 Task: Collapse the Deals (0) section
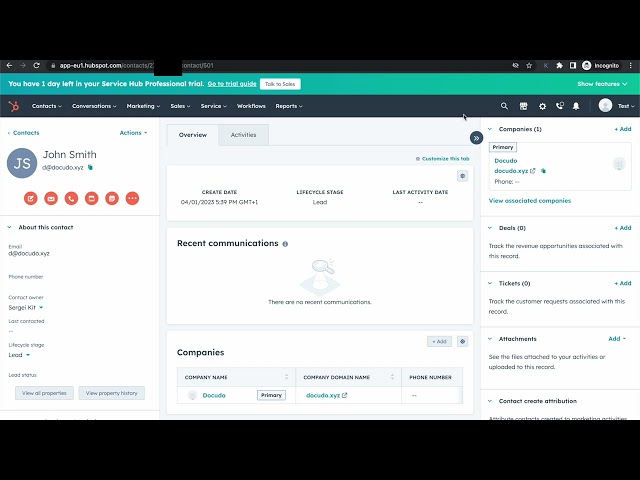tap(490, 228)
